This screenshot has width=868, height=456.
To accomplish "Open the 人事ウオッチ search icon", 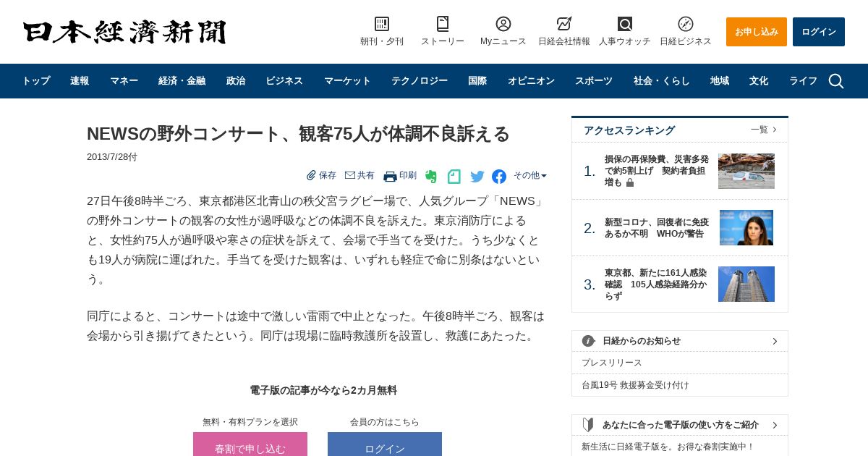I will click(x=625, y=24).
